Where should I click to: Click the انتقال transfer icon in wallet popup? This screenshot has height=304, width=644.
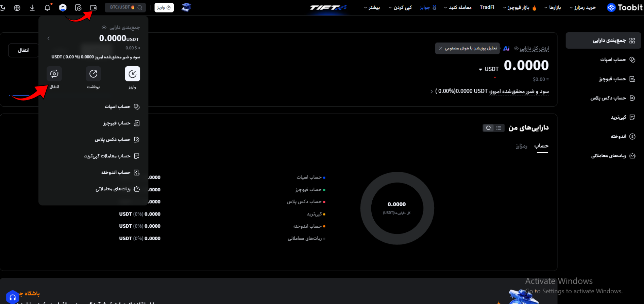54,74
